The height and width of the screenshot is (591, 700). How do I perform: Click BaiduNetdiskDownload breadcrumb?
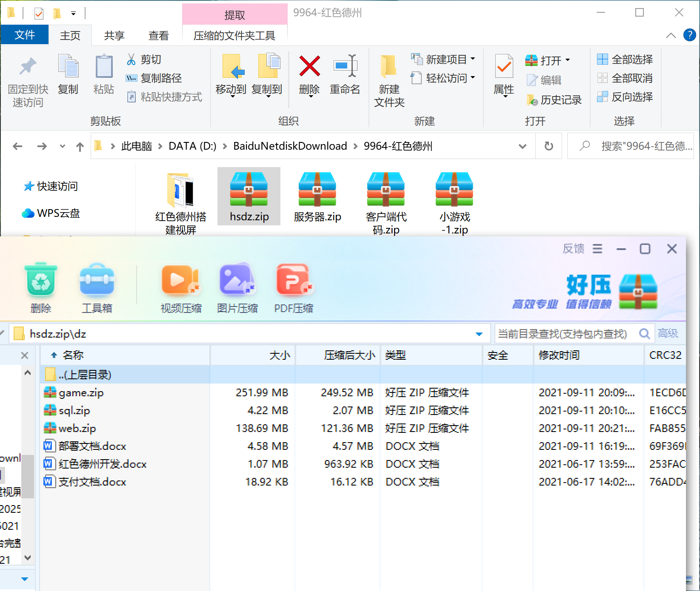pos(290,146)
